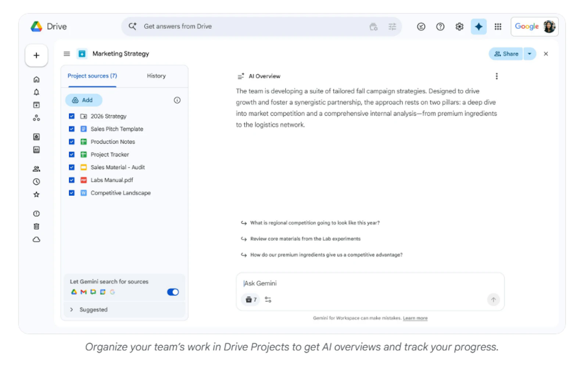Open Trash from the left sidebar
This screenshot has height=368, width=588.
tap(36, 226)
